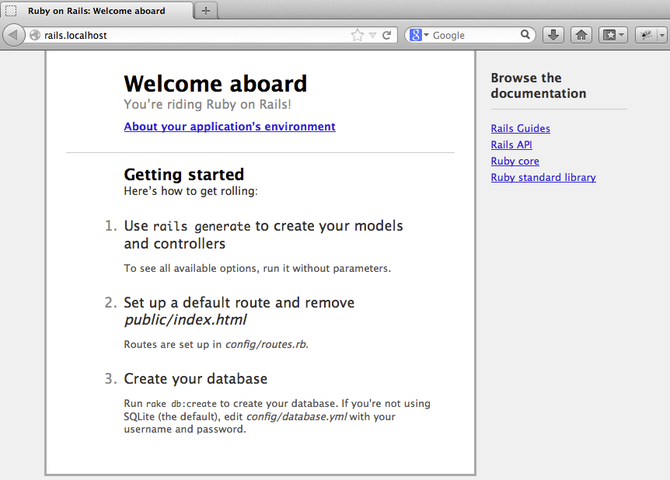Open a new tab with plus button

[206, 11]
